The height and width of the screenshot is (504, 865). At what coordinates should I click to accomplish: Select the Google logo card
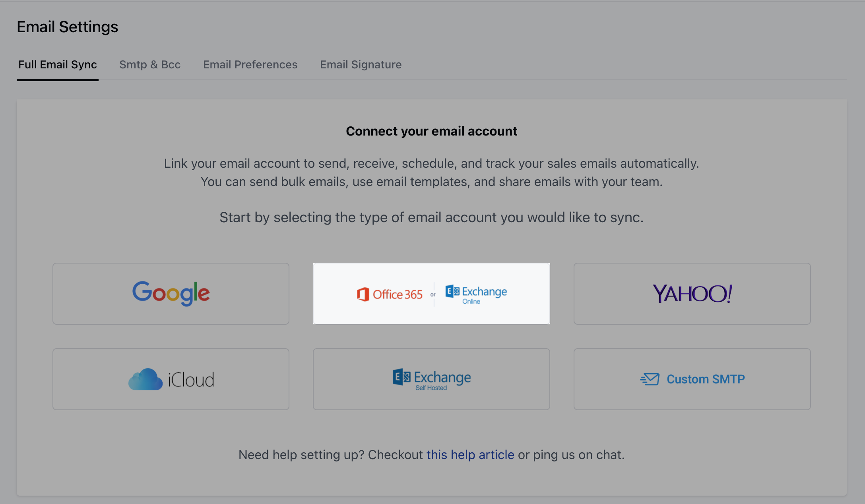[x=171, y=294]
